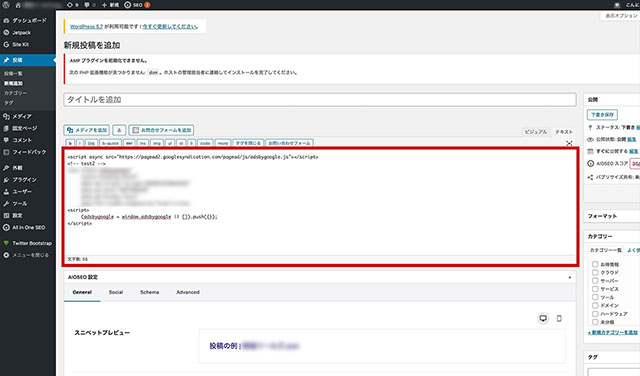Screen dimensions: 640x376
Task: Open カテゴリー submenu under Posts
Action: tap(16, 93)
